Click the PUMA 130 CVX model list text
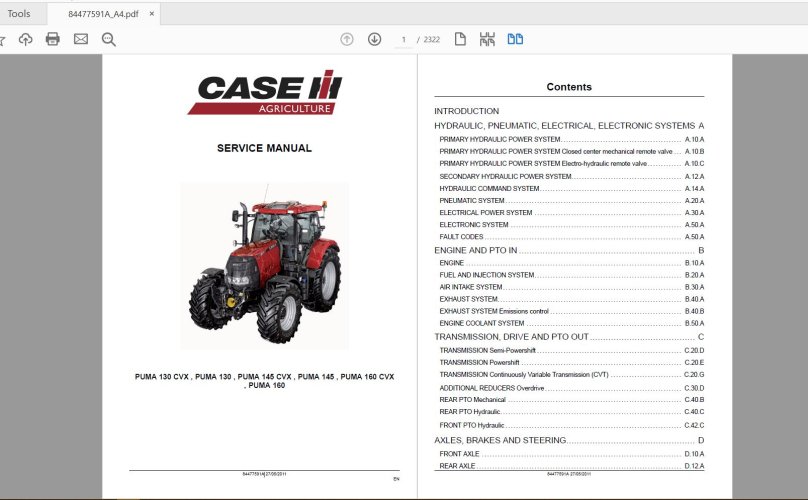This screenshot has height=500, width=808. [x=264, y=381]
